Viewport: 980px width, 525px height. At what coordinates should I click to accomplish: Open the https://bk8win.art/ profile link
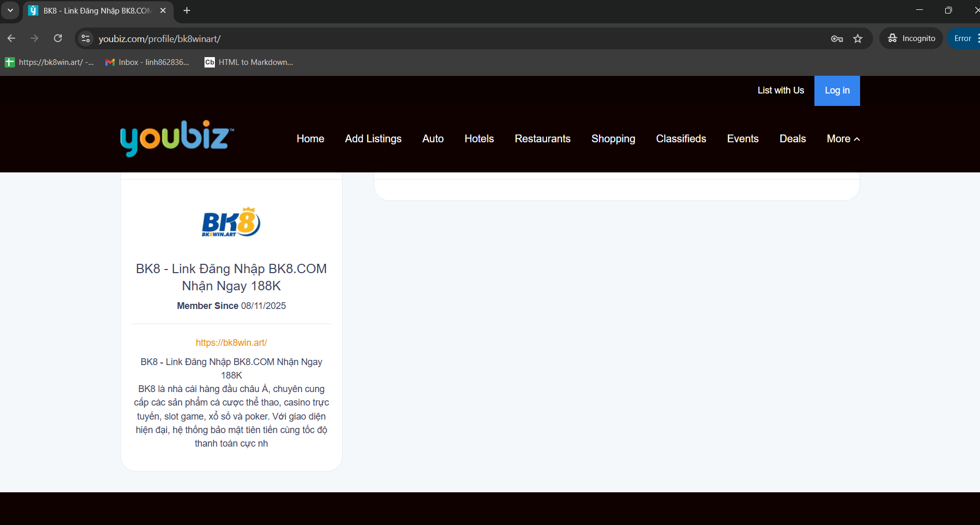click(231, 343)
